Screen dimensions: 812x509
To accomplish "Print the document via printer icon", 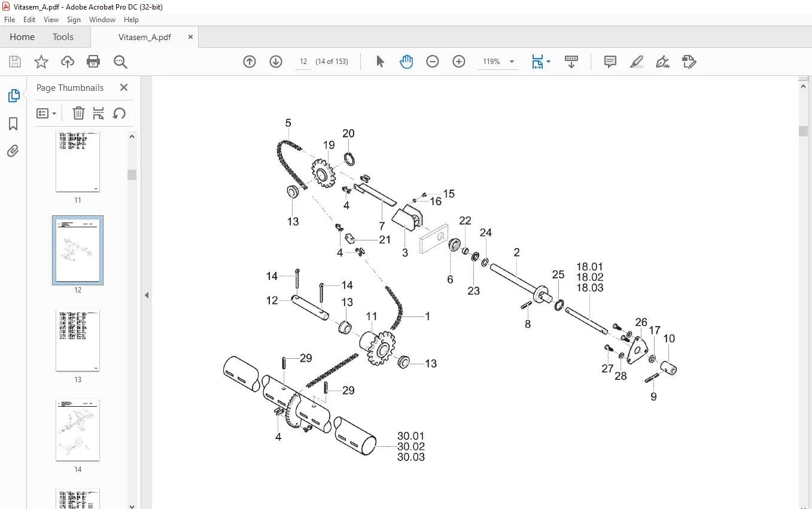I will (x=93, y=62).
